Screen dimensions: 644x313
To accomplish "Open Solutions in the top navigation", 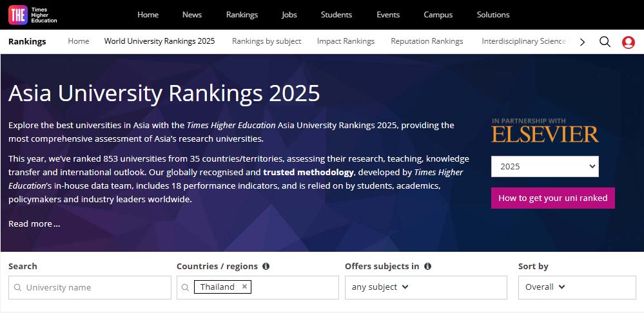I will [493, 15].
